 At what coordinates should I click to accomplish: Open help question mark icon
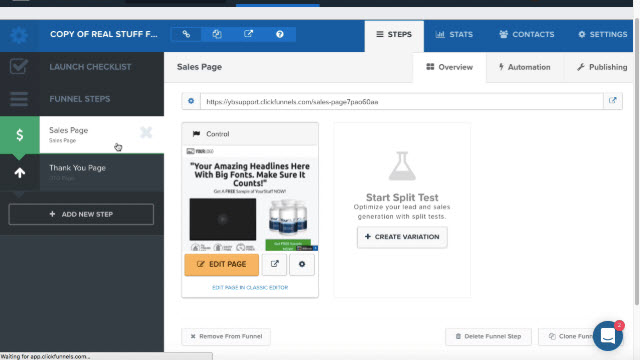tap(280, 34)
